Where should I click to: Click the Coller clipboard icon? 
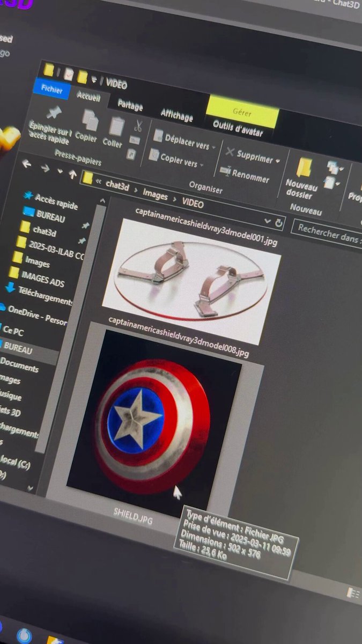tap(116, 126)
